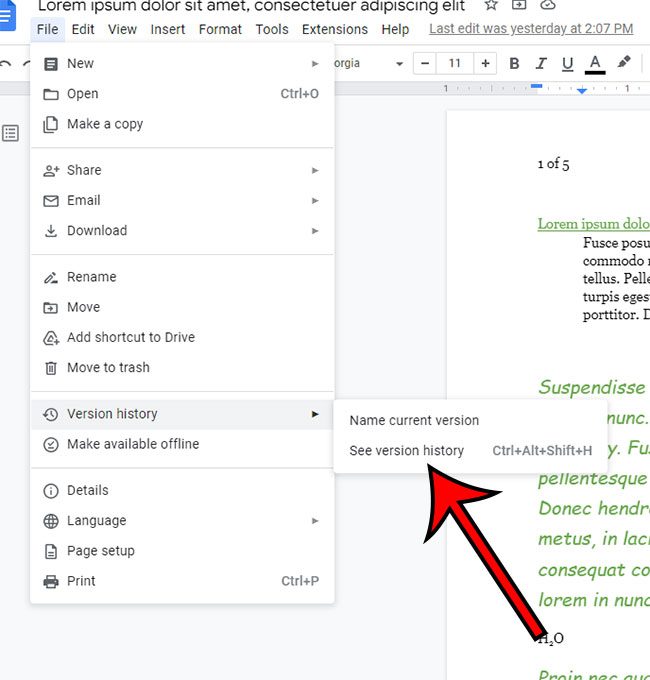
Task: Open the font family dropdown arrow
Action: click(399, 64)
